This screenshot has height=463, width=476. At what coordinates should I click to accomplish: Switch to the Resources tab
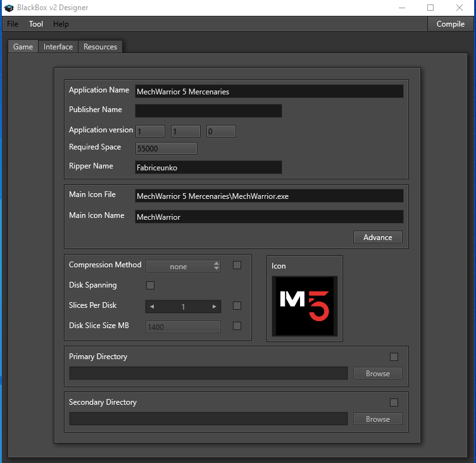(100, 47)
